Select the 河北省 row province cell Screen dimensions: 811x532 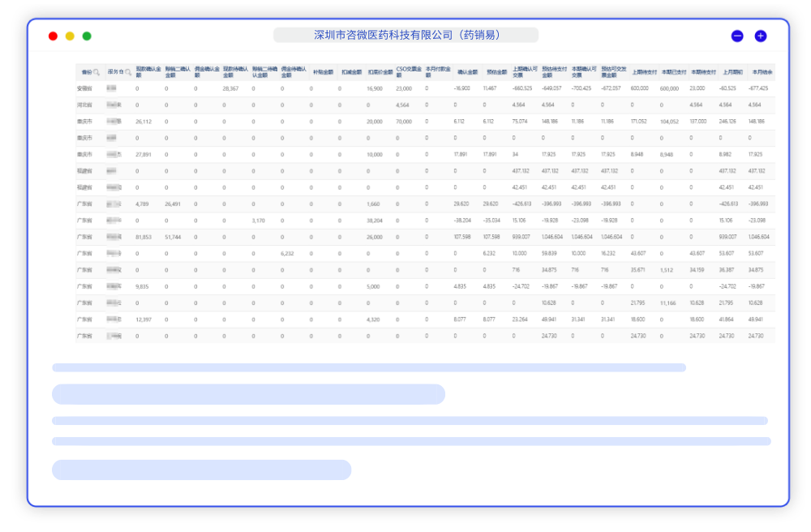click(84, 105)
